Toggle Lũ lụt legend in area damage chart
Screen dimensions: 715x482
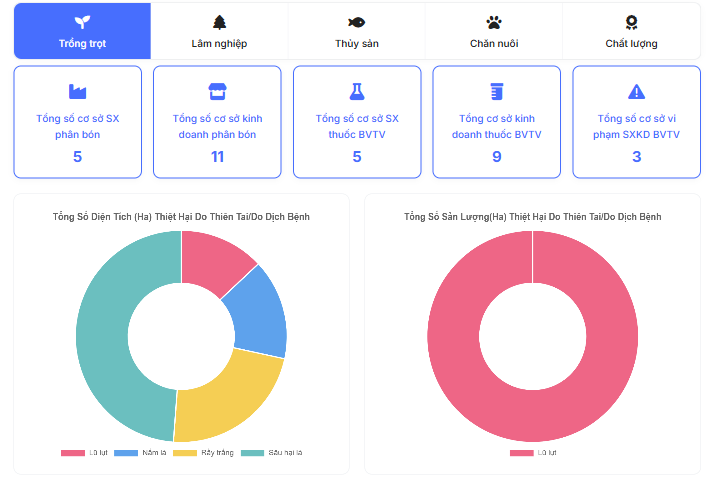(x=85, y=453)
